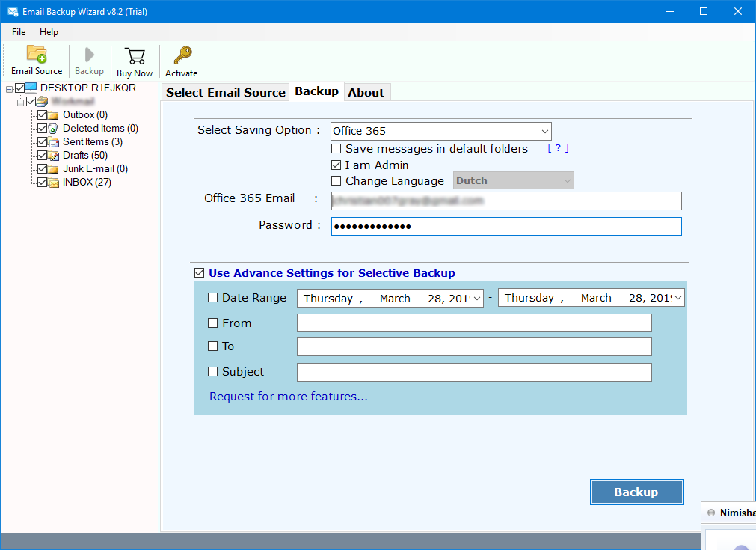Open the Dutch language dropdown
This screenshot has height=550, width=756.
pyautogui.click(x=514, y=180)
